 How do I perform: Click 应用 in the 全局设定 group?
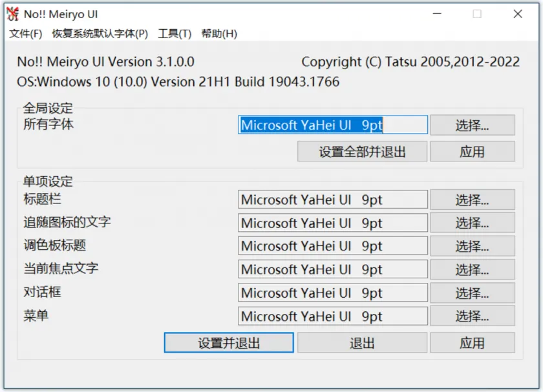tap(473, 152)
